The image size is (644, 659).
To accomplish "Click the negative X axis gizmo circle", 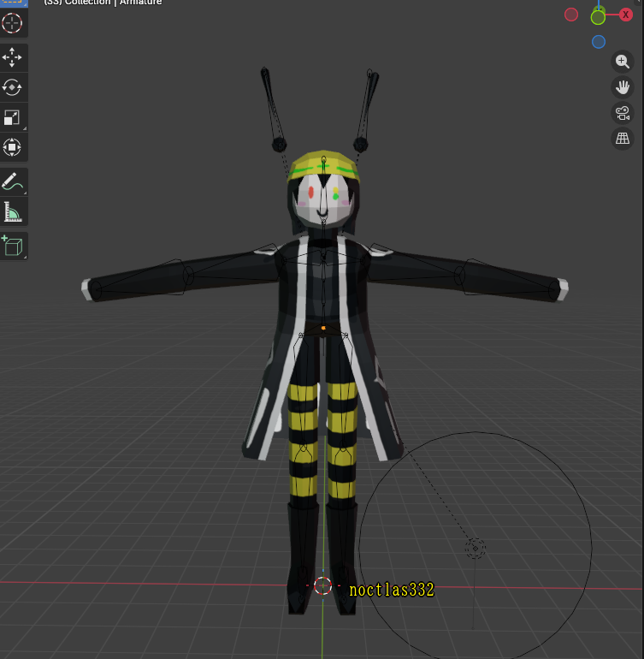I will pyautogui.click(x=571, y=15).
